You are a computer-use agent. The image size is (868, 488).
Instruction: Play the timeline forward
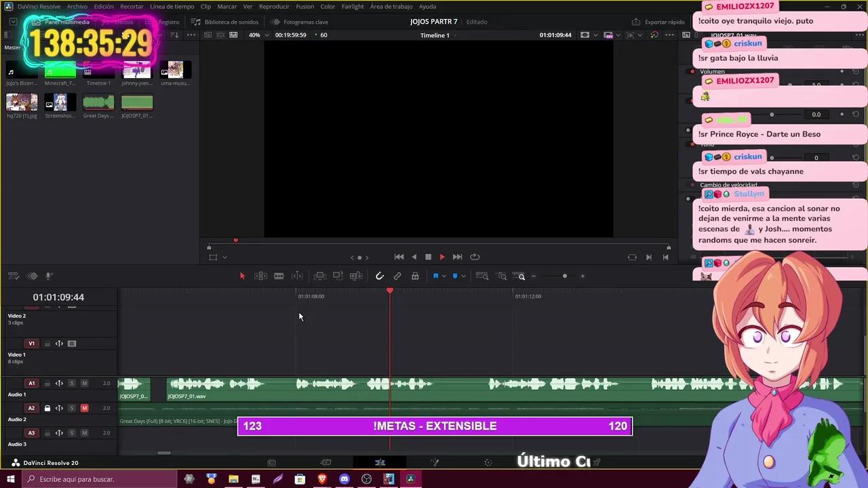point(442,257)
